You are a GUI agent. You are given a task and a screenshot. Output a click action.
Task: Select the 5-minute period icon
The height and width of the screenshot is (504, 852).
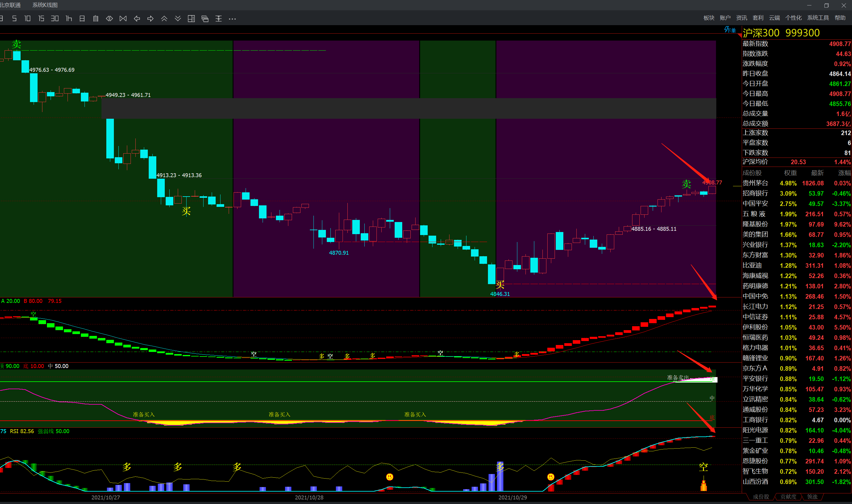[x=14, y=18]
